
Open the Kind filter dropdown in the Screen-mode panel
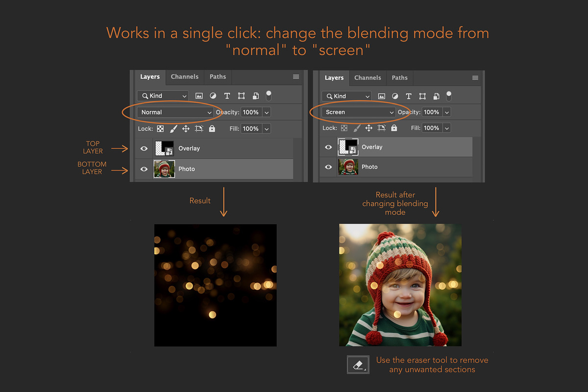click(346, 96)
